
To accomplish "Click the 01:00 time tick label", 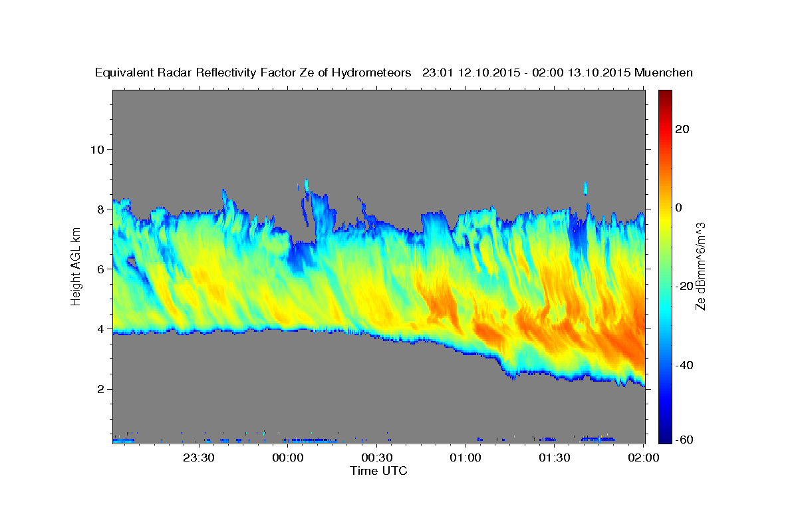I will point(465,458).
